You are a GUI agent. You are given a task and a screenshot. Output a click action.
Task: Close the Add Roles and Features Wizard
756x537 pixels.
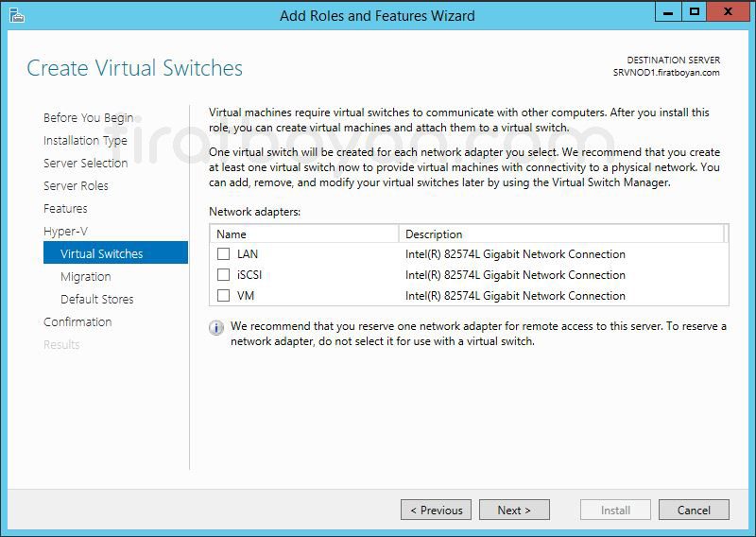[x=728, y=12]
